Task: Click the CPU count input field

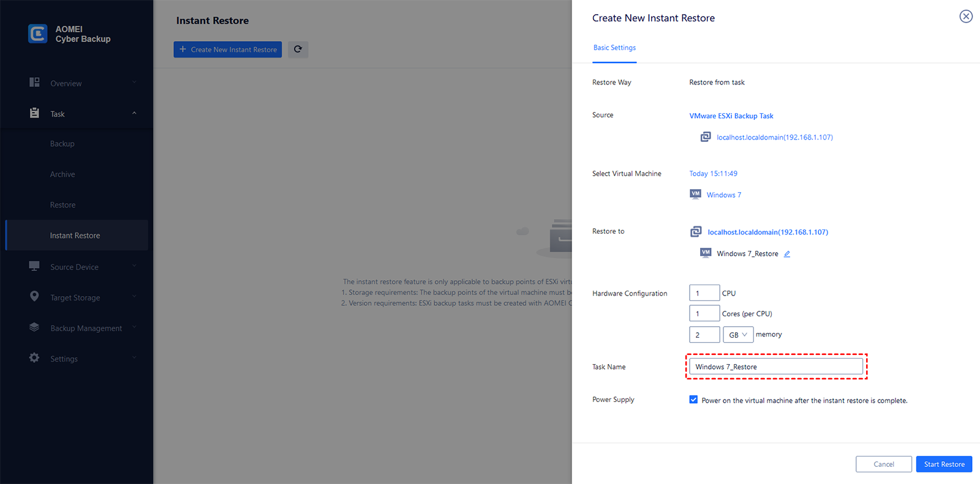Action: [x=704, y=293]
